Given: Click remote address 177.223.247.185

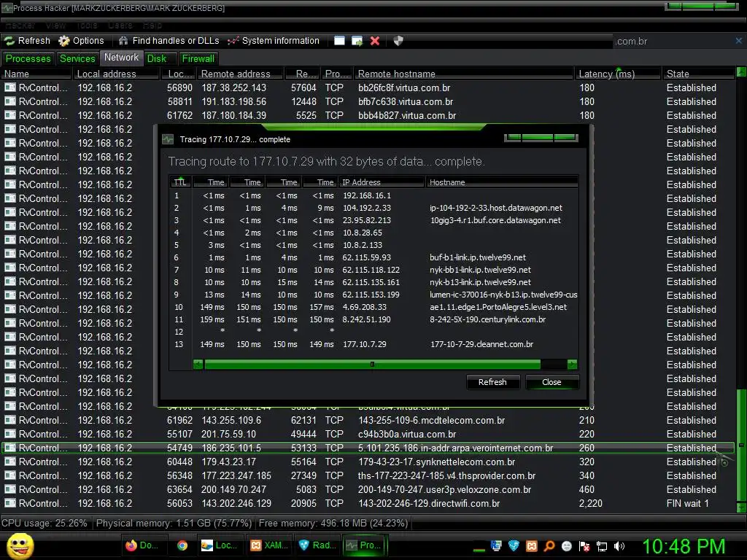Looking at the screenshot, I should pos(236,475).
